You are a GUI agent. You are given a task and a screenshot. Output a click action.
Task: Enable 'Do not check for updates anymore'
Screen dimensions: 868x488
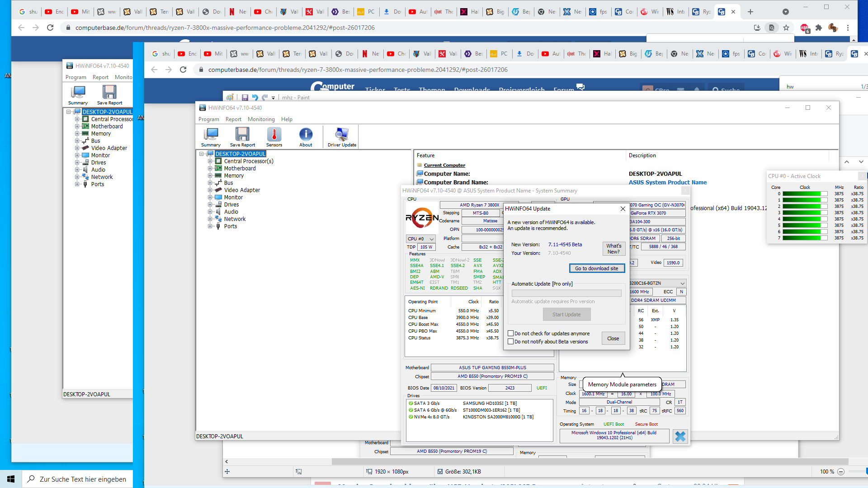511,333
